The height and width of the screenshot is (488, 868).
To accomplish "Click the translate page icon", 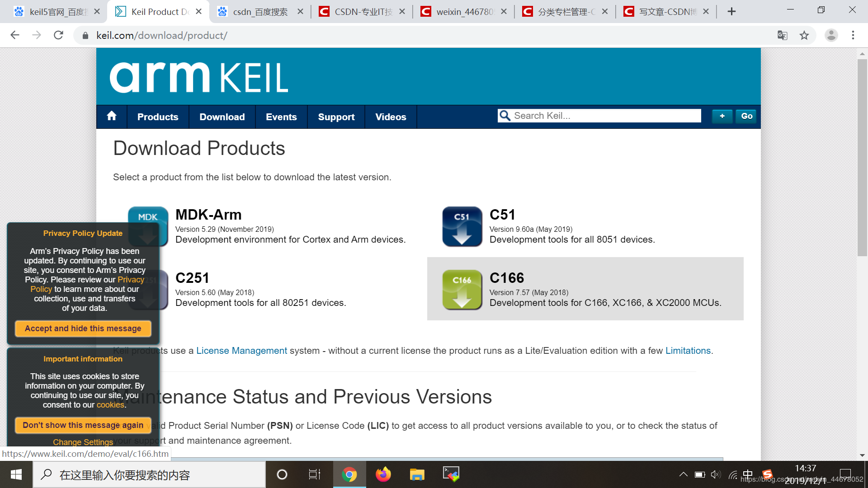I will point(782,35).
